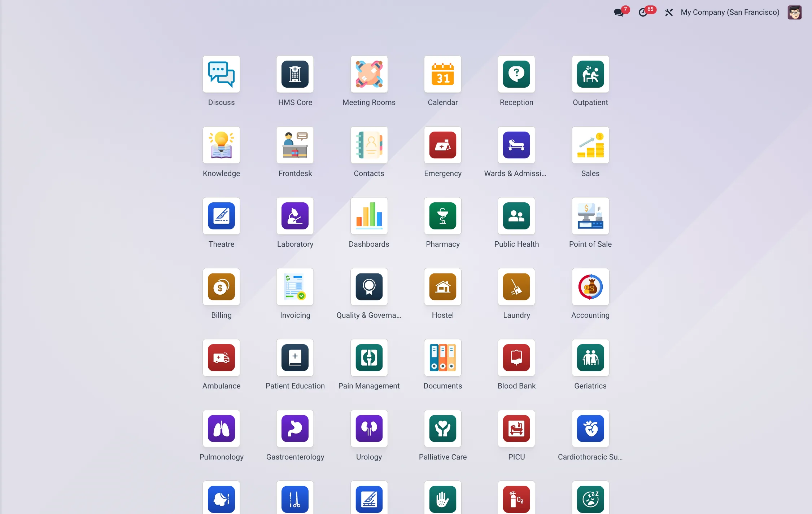Open the Documents app

[443, 358]
